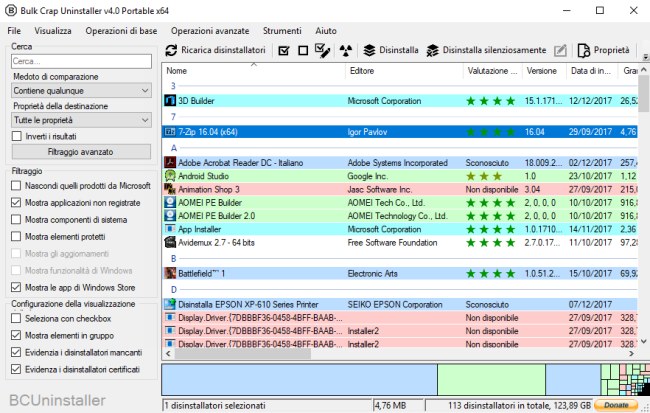This screenshot has height=413, width=650.
Task: Collapse the A group header
Action: click(x=174, y=148)
